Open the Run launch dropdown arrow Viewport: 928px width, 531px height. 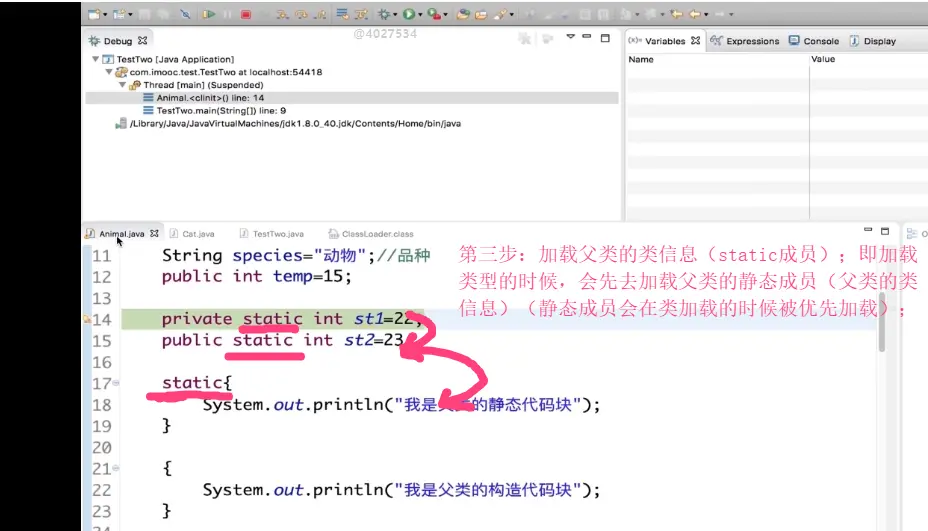point(420,15)
